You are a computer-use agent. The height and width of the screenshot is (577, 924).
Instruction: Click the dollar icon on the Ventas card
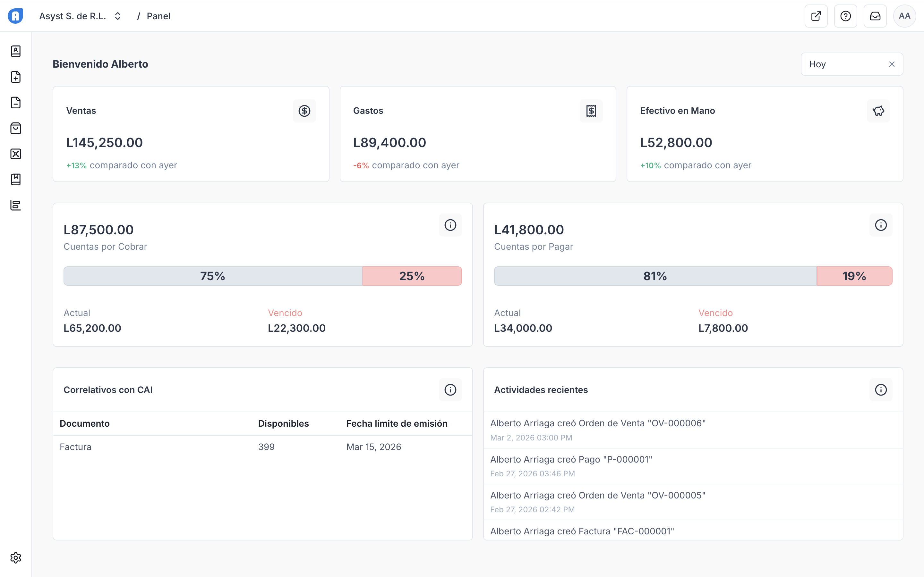(x=304, y=111)
